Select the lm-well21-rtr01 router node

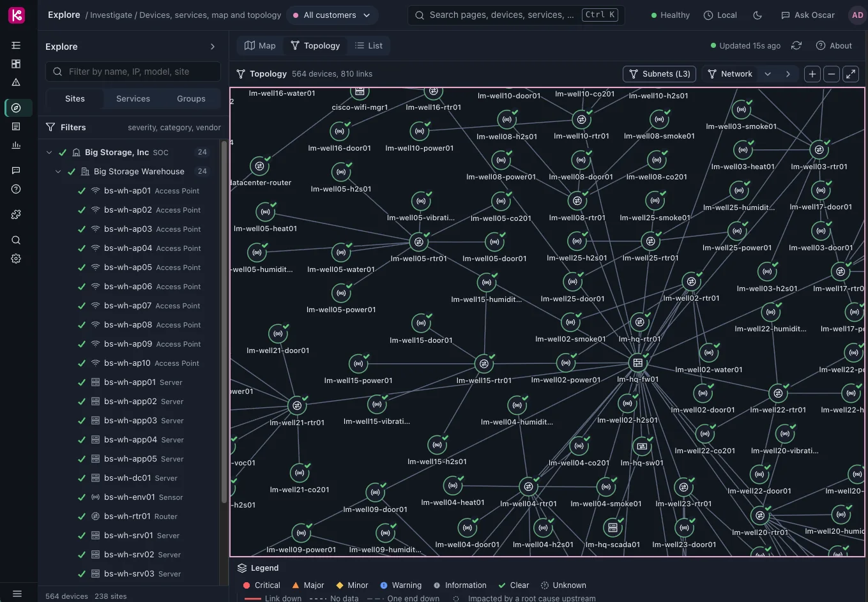[296, 405]
